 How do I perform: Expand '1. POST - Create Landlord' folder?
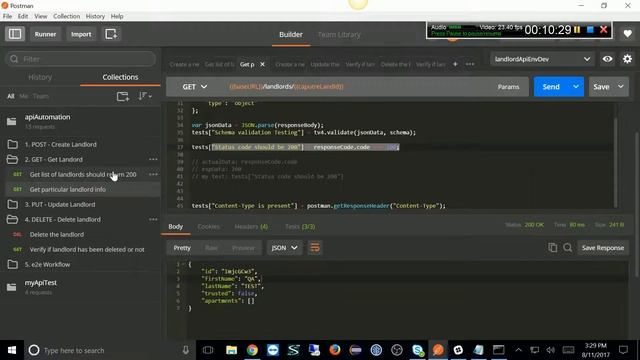pyautogui.click(x=60, y=144)
